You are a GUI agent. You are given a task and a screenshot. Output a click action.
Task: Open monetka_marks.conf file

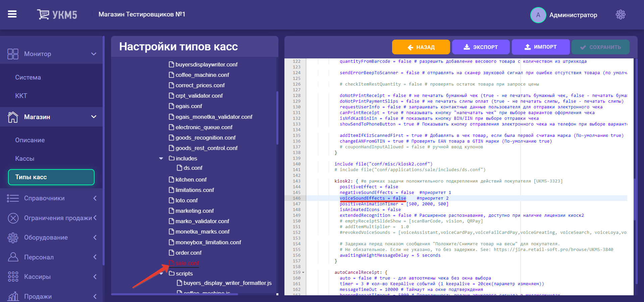pos(203,232)
